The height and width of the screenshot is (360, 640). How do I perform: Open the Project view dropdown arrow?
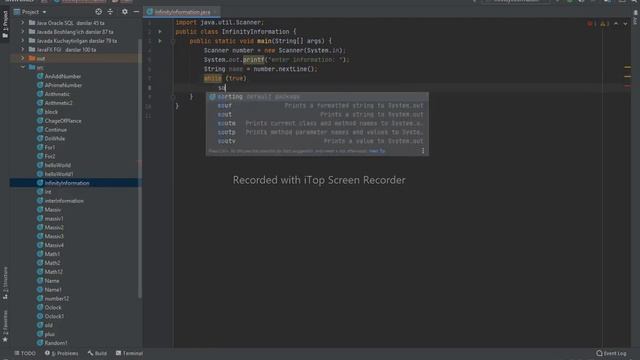click(44, 12)
